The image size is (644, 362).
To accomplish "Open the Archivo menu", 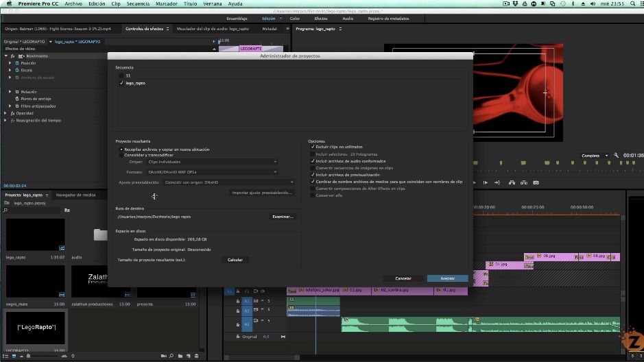I will click(73, 3).
